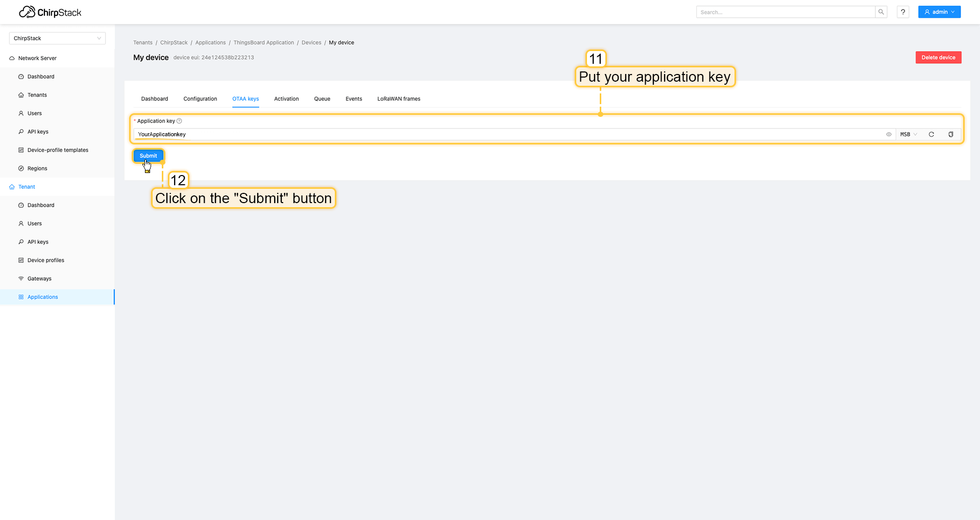The height and width of the screenshot is (520, 980).
Task: Click the Delete device button
Action: tap(938, 58)
